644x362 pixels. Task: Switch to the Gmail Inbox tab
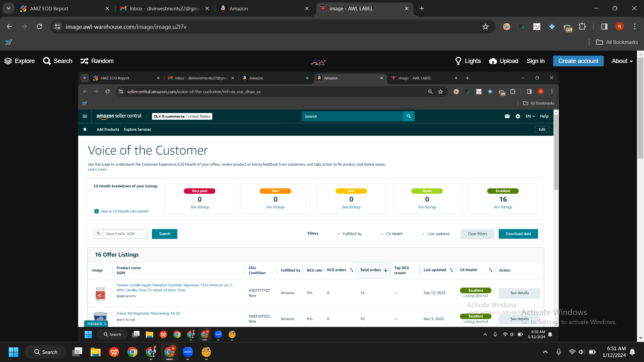[164, 8]
